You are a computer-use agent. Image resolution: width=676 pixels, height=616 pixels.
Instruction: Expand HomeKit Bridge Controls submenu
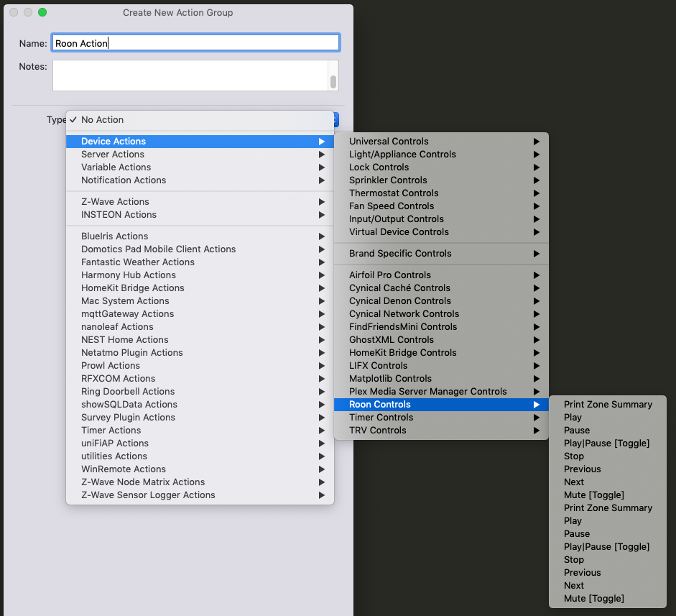tap(442, 353)
